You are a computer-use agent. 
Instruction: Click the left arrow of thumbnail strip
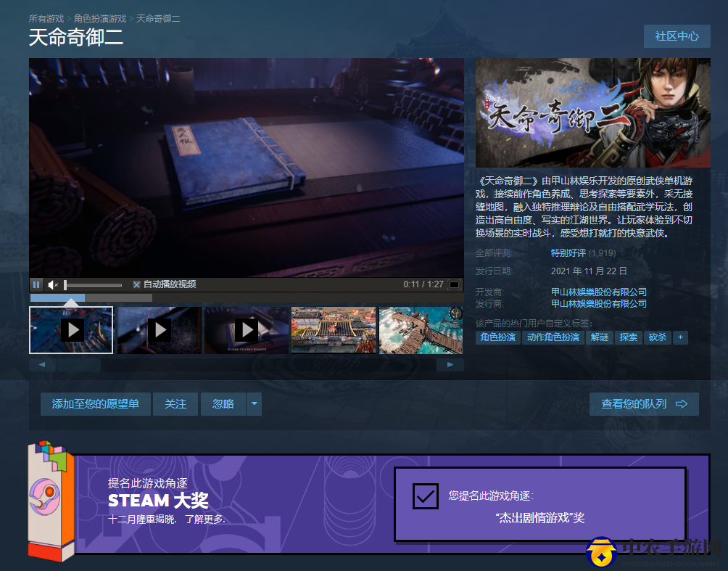pyautogui.click(x=42, y=365)
